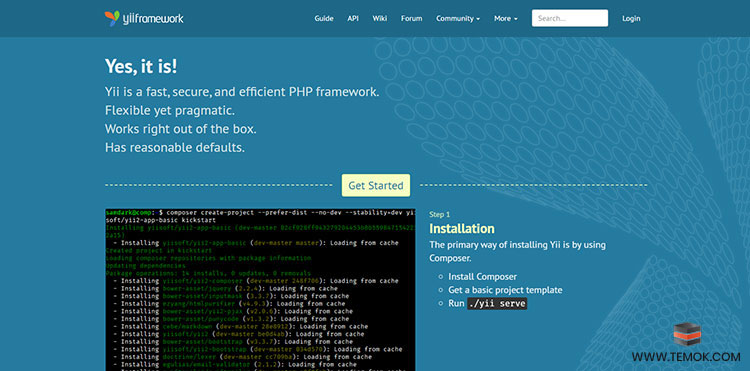Click the 'Step 1' label
The image size is (750, 371).
pos(440,215)
